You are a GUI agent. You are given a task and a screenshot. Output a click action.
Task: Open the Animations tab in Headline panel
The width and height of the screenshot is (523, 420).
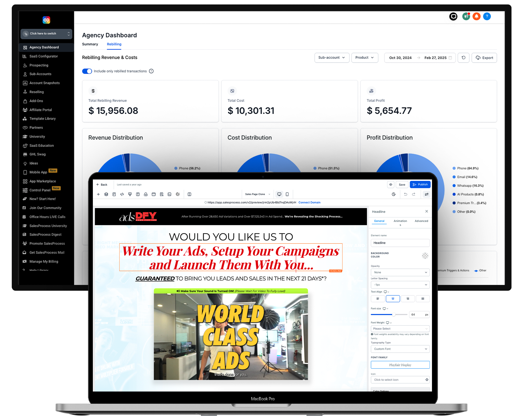tap(400, 222)
